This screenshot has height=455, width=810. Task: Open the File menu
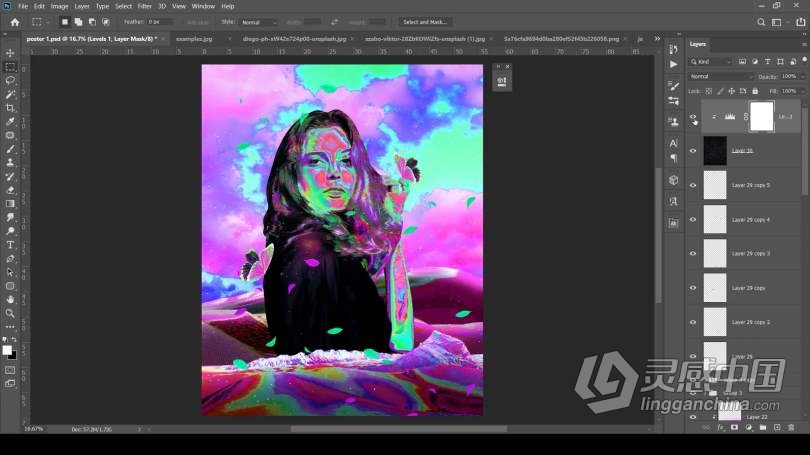click(23, 6)
